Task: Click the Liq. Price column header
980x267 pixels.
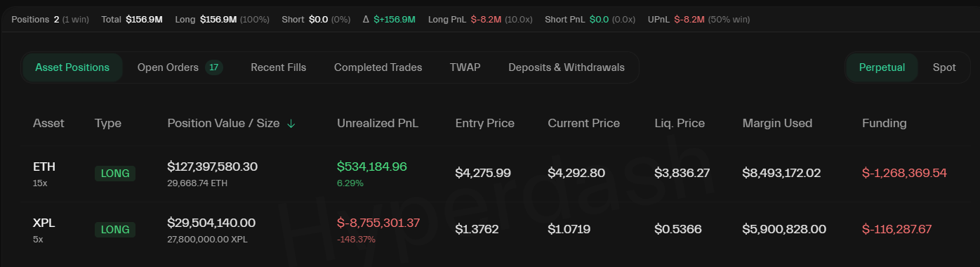Action: [680, 123]
